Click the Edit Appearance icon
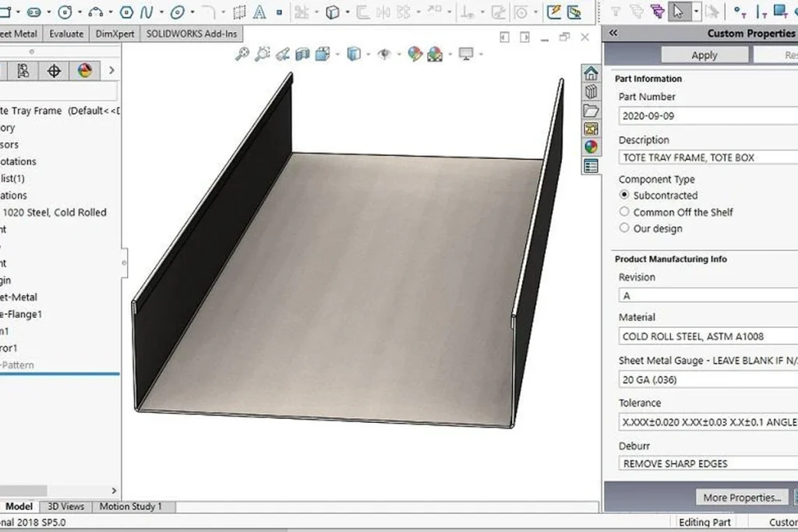 [415, 54]
